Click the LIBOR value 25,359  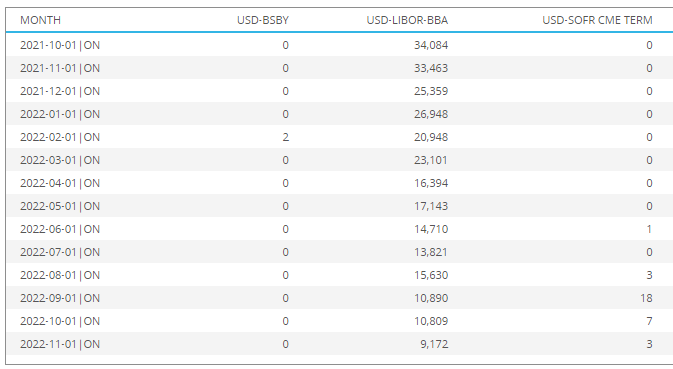430,91
